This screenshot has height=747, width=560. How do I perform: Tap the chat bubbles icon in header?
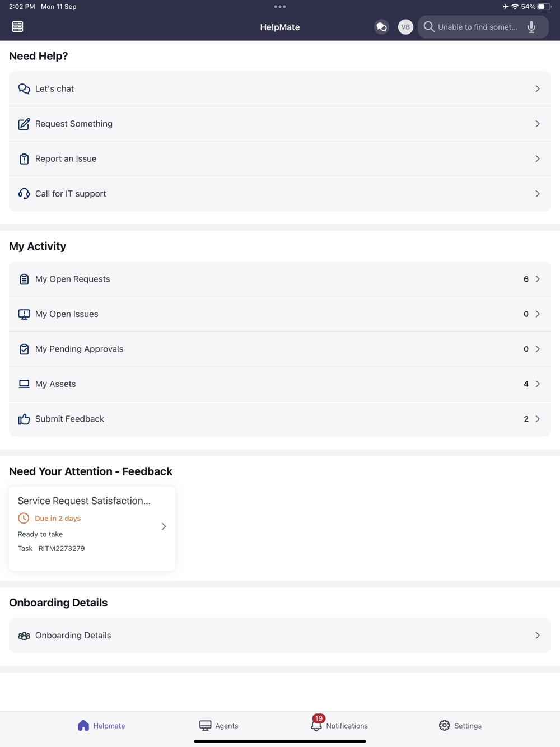(x=381, y=27)
